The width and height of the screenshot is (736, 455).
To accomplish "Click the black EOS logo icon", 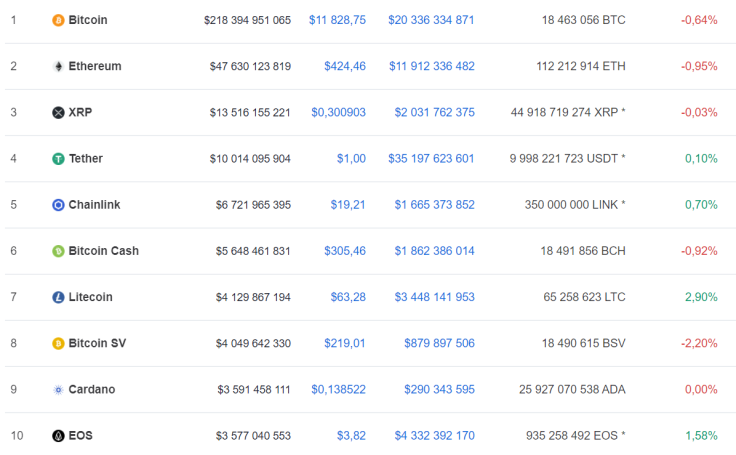I will [x=58, y=436].
